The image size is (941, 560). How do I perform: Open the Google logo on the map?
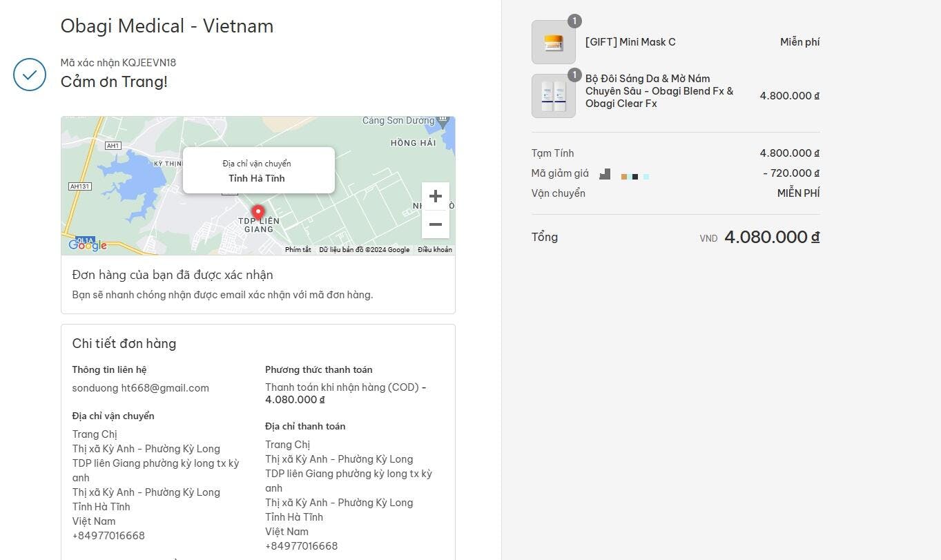[x=88, y=245]
